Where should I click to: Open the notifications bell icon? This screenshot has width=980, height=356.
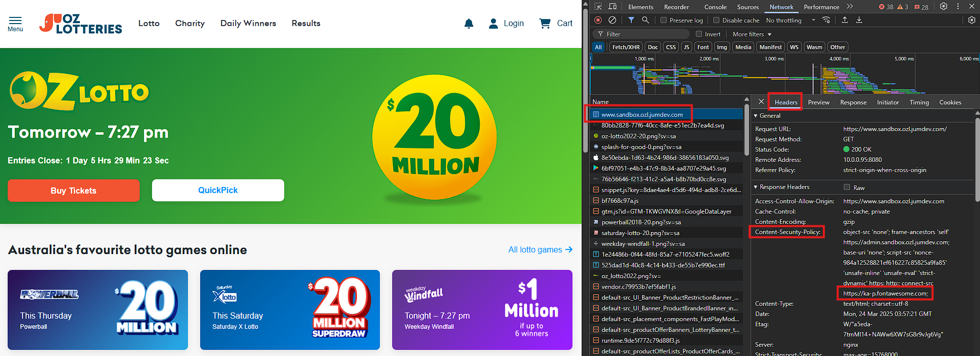pyautogui.click(x=468, y=24)
